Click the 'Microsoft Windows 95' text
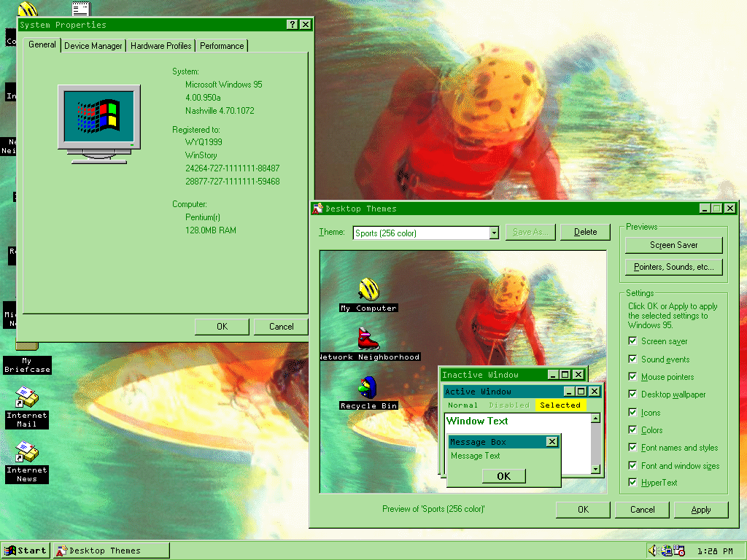Screen dimensions: 747x560 click(223, 85)
